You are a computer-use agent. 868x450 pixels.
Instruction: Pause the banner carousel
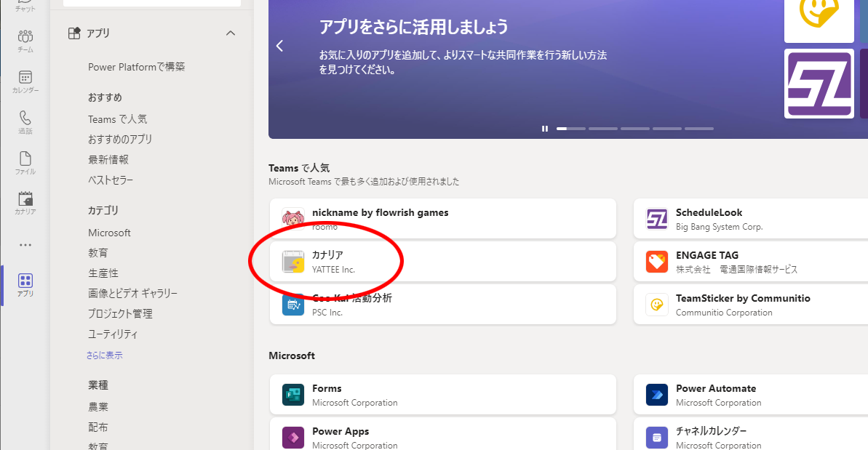coord(545,128)
